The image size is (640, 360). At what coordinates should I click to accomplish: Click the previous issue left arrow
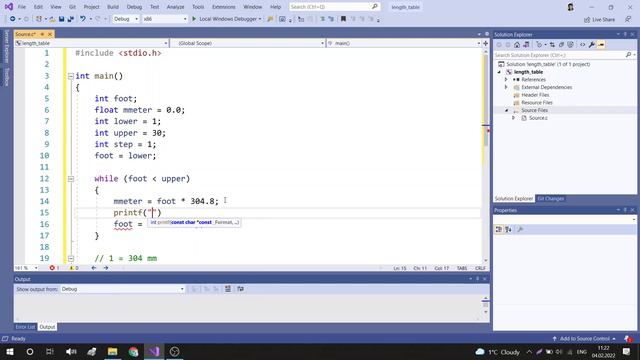pyautogui.click(x=94, y=268)
